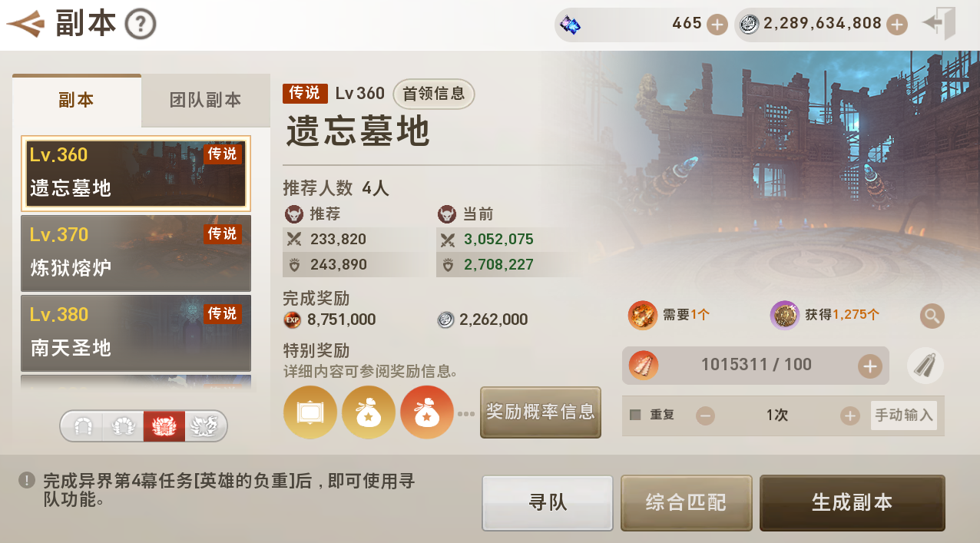Click the 生成副本 button
Image resolution: width=980 pixels, height=543 pixels.
pyautogui.click(x=852, y=503)
